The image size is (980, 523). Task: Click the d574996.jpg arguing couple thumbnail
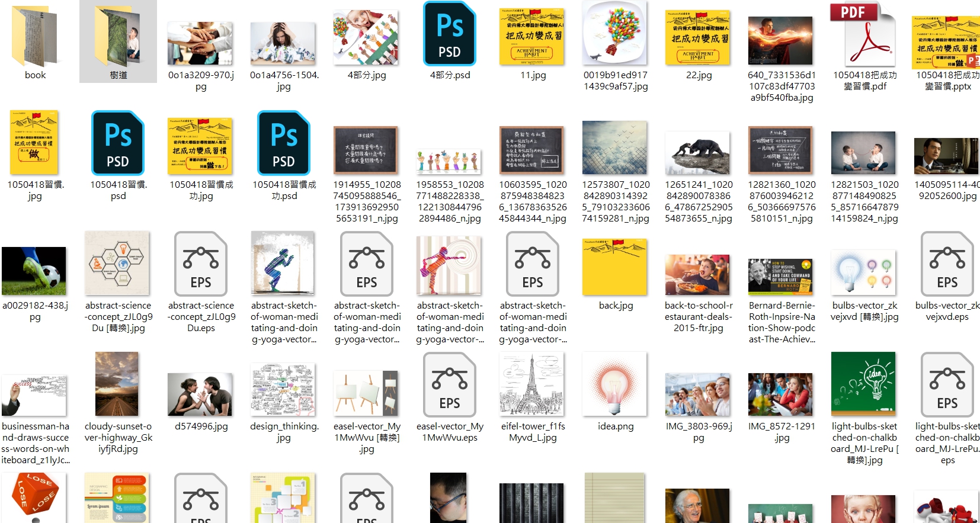click(200, 394)
